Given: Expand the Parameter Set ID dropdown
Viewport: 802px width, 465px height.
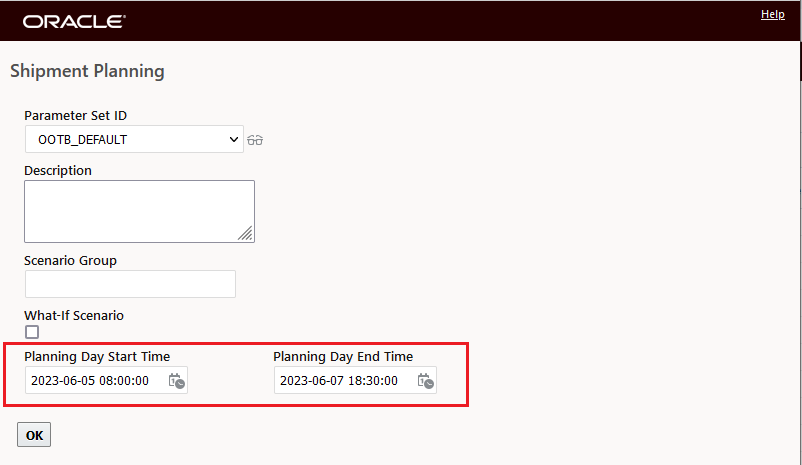Looking at the screenshot, I should click(x=134, y=139).
